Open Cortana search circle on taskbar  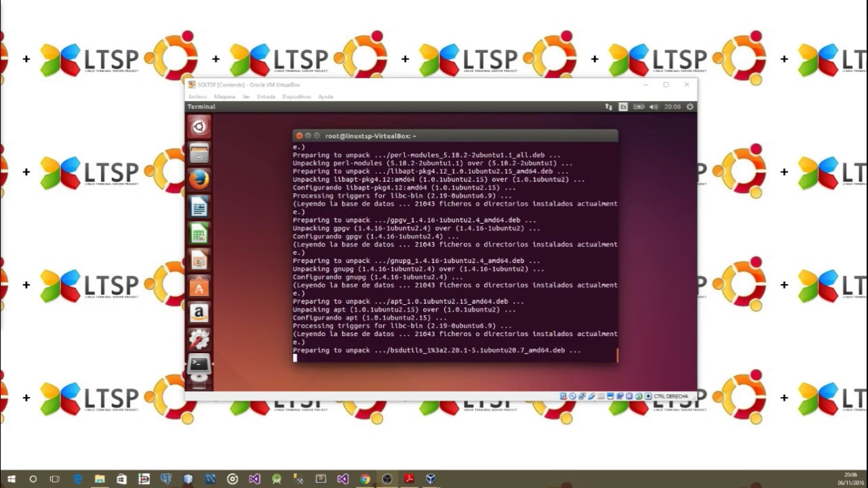click(x=33, y=479)
